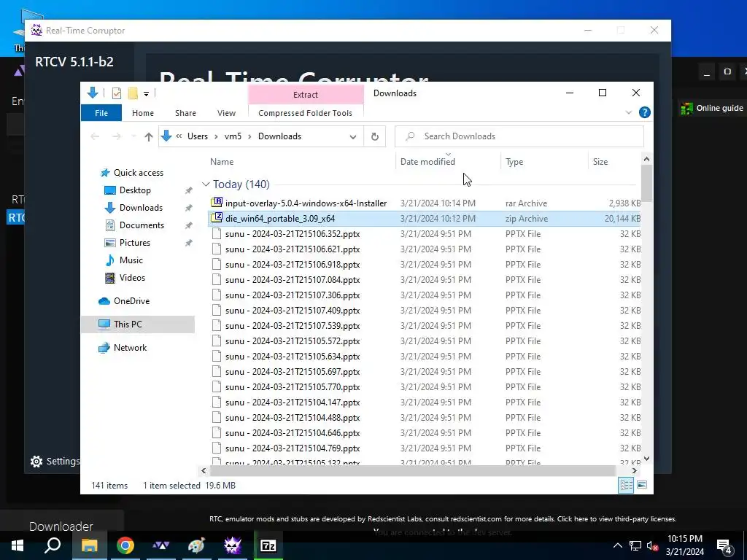Click the Extract contextual tab header
Screen dimensions: 747x560
point(306,94)
